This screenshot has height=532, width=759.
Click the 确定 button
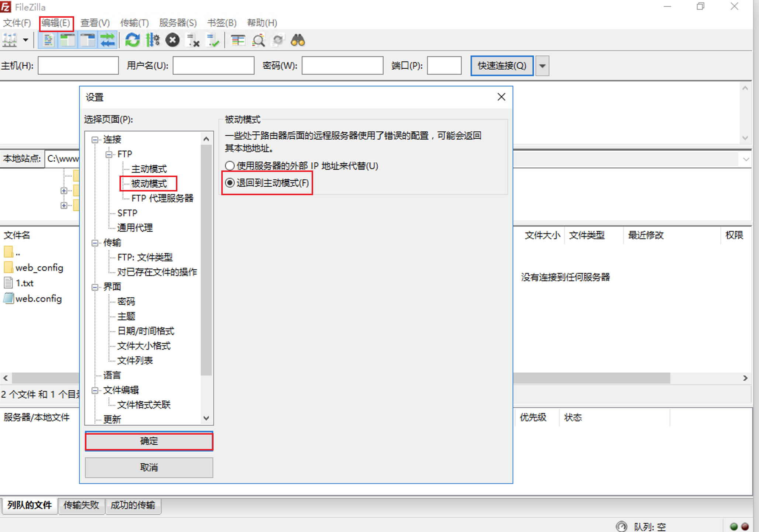coord(149,441)
